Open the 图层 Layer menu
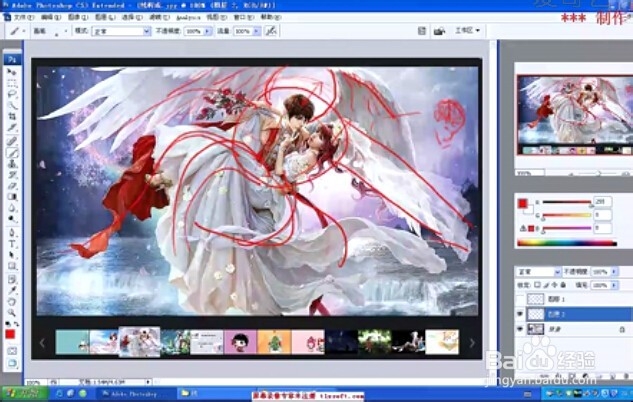Viewport: 633px width, 402px height. [x=105, y=17]
